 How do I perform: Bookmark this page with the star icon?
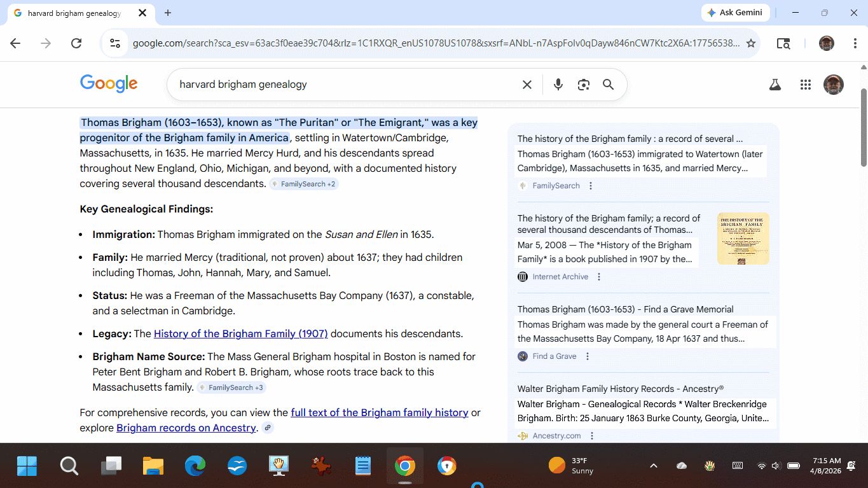click(x=751, y=43)
